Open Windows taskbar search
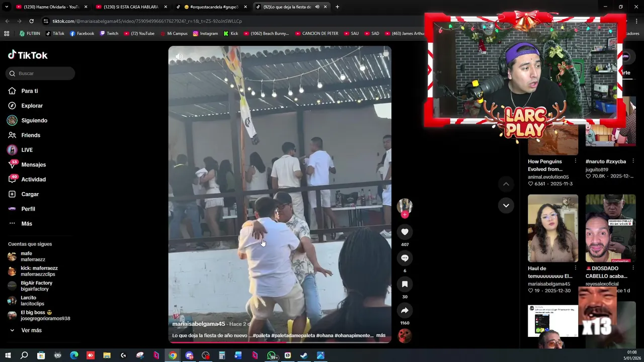 24,355
